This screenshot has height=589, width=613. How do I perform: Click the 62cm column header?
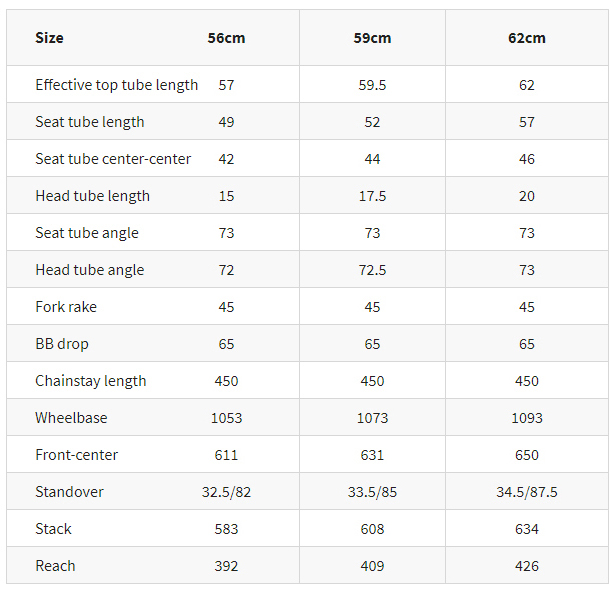tap(527, 38)
